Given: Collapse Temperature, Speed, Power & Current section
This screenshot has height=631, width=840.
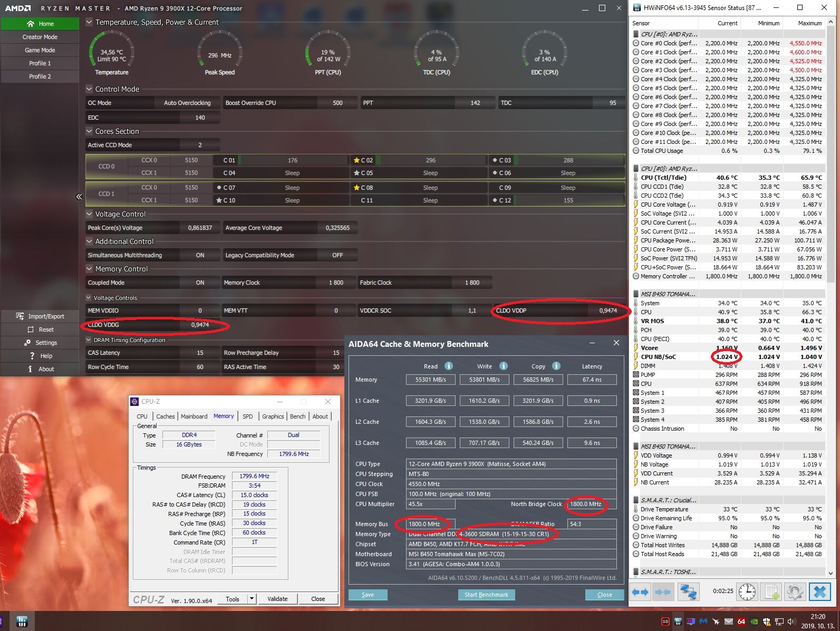Looking at the screenshot, I should coord(89,22).
